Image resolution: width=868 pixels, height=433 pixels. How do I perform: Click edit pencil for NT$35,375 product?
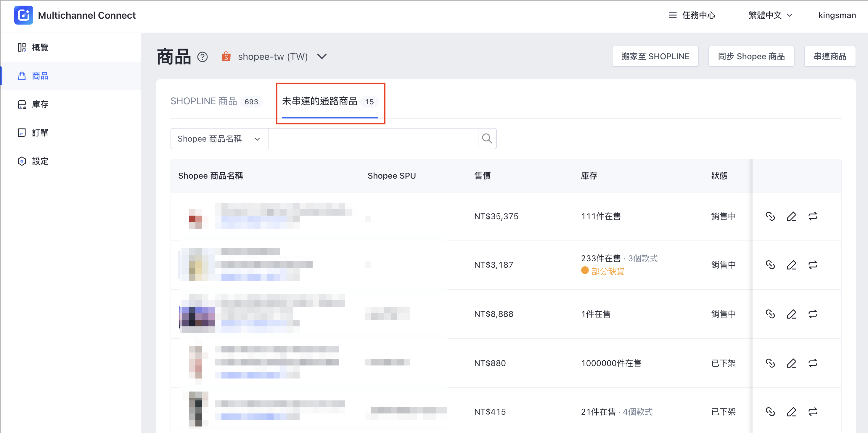tap(792, 216)
